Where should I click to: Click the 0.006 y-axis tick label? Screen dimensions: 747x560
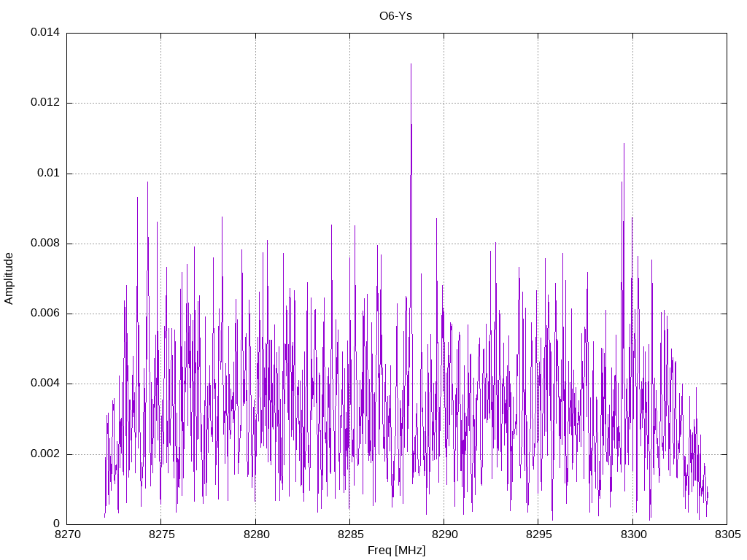45,314
